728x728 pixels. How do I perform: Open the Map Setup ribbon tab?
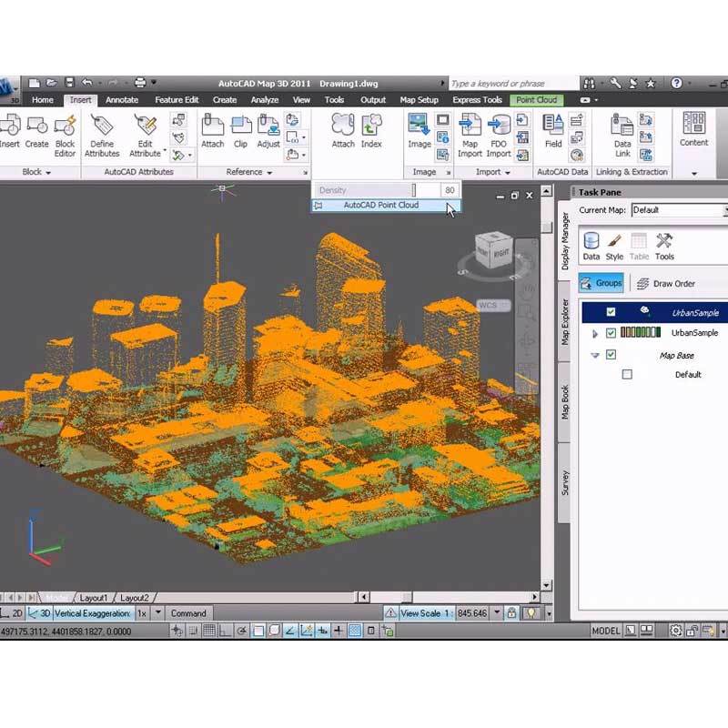coord(419,100)
